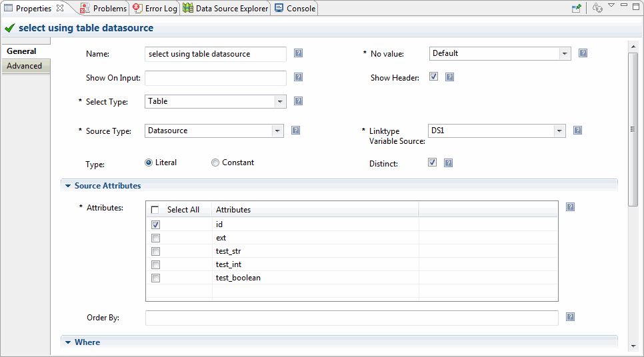Select the ext row text
This screenshot has height=357, width=644.
pos(221,238)
